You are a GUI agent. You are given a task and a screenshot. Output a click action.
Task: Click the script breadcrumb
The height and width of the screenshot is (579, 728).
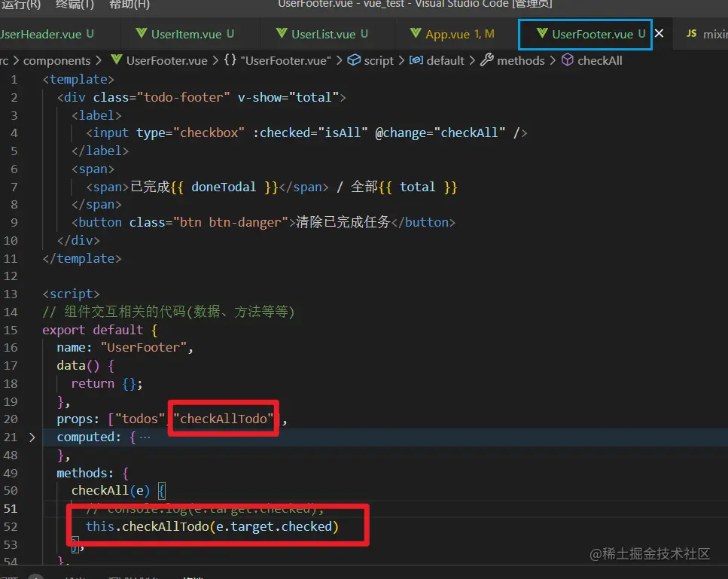pyautogui.click(x=379, y=61)
